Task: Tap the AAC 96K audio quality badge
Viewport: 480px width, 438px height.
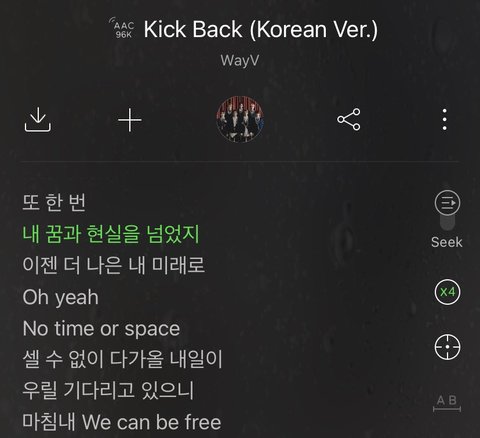Action: click(122, 29)
